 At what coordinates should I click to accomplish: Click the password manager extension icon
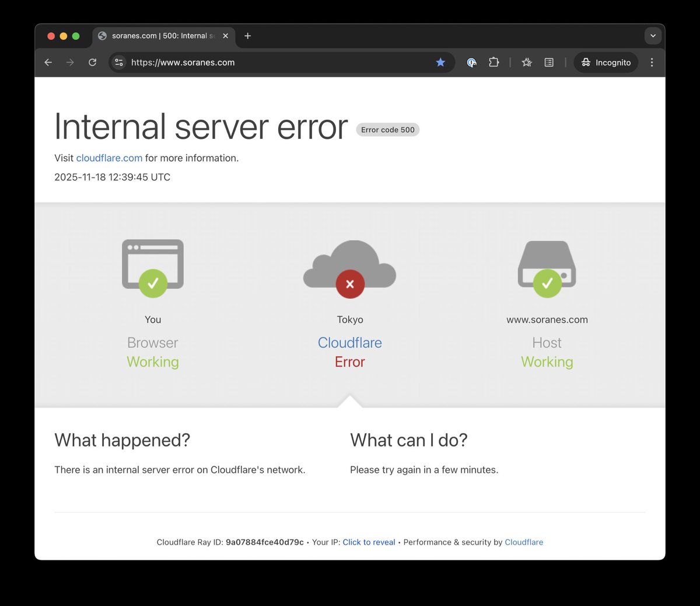click(472, 62)
